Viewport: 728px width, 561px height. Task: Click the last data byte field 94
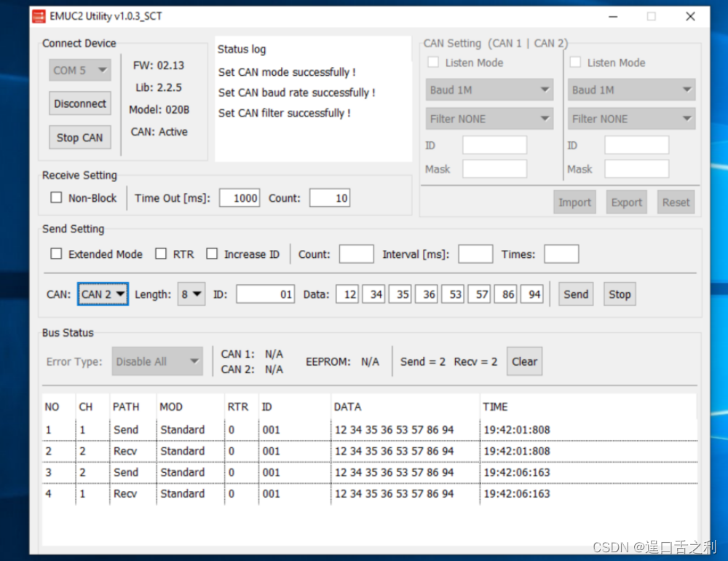point(532,294)
